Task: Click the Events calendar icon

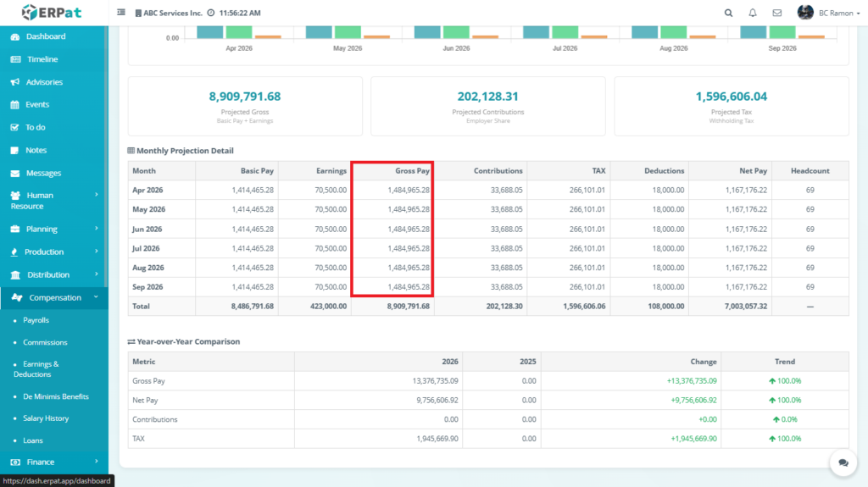Action: click(x=15, y=105)
